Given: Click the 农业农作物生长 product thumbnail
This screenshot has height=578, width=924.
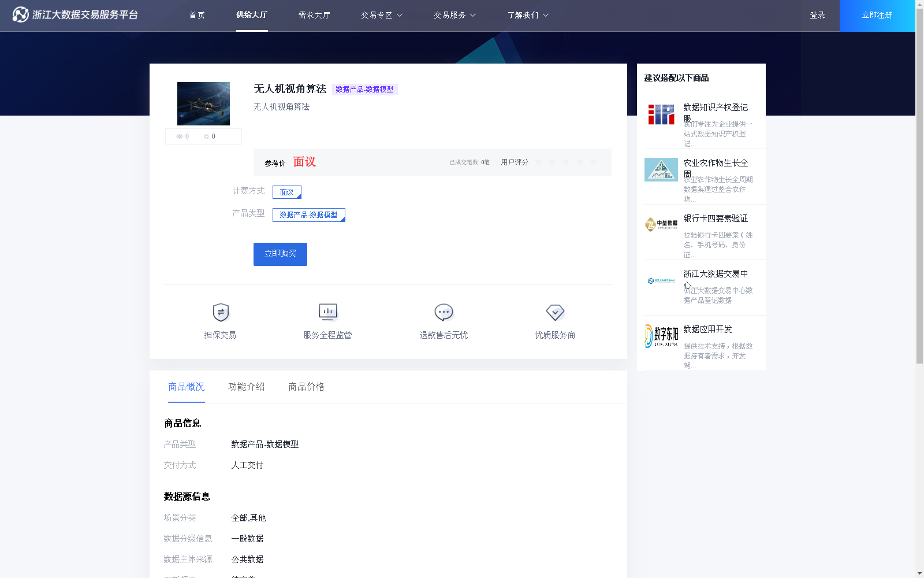Looking at the screenshot, I should point(661,170).
